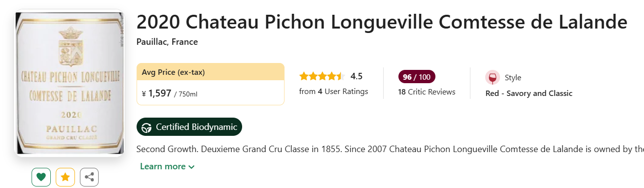
Task: Click the green heart favorite icon
Action: click(x=41, y=177)
